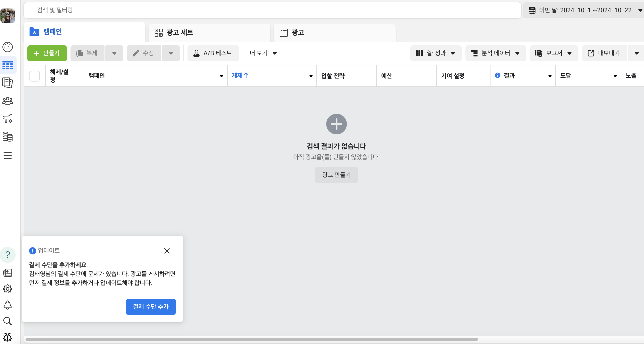Screen dimensions: 644x344
Task: Open the account overview gauge icon
Action: (8, 47)
